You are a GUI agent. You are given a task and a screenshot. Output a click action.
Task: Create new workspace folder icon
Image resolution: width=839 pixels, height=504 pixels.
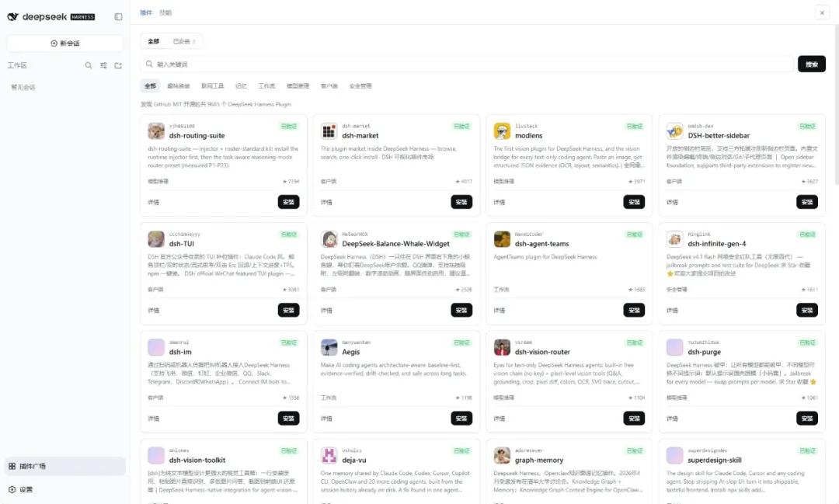point(118,65)
